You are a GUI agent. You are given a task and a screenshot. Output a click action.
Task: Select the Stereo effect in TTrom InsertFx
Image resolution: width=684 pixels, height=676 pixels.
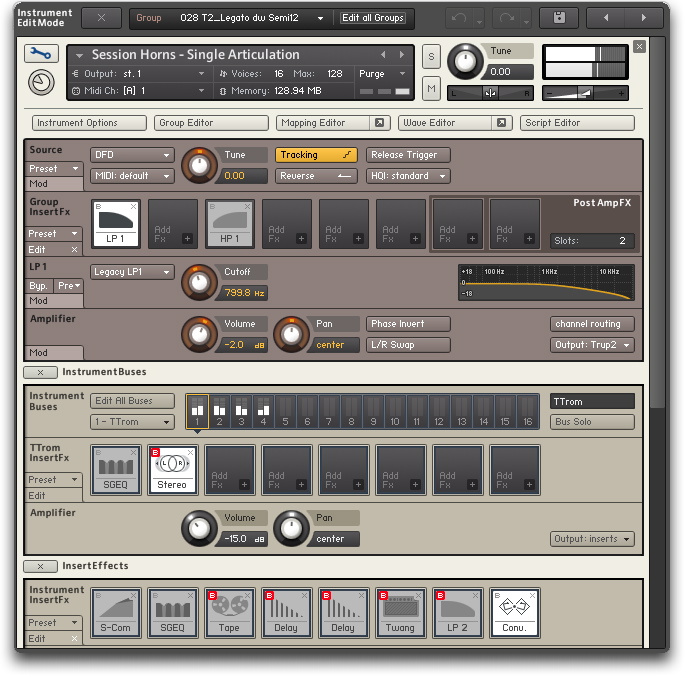(x=173, y=470)
